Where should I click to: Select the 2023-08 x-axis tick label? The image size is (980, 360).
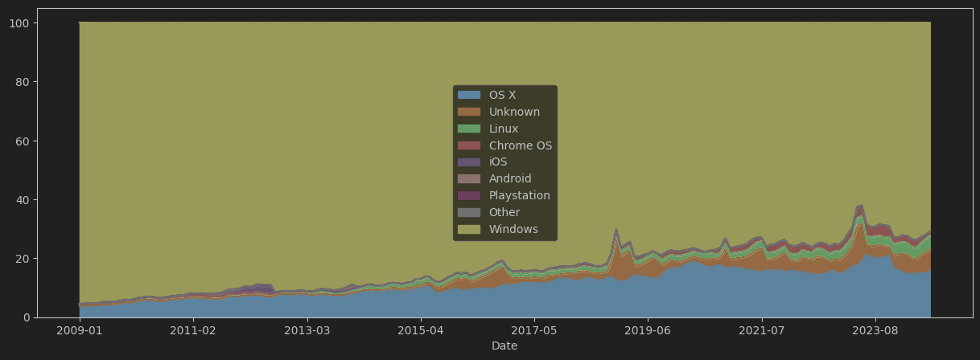click(876, 330)
